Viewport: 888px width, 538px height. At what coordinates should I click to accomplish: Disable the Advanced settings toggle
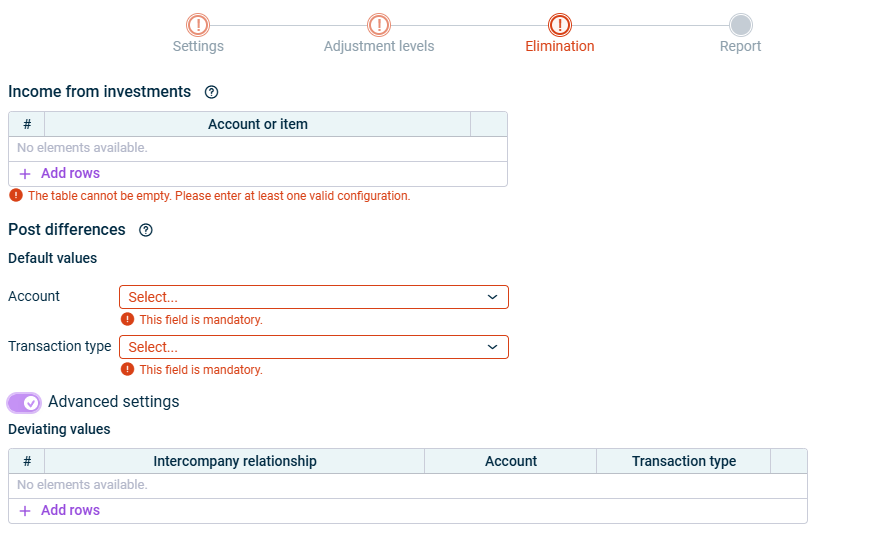pos(25,402)
